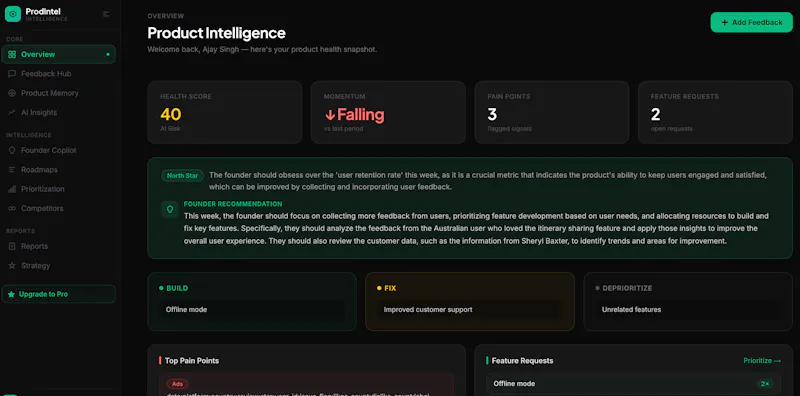Click the ProdIntel eye logo icon
The width and height of the screenshot is (800, 396).
pos(13,14)
